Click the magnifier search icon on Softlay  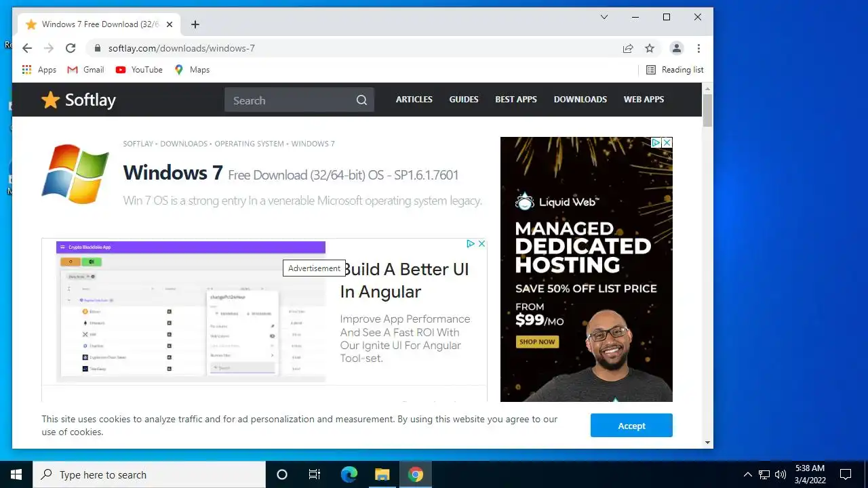361,100
